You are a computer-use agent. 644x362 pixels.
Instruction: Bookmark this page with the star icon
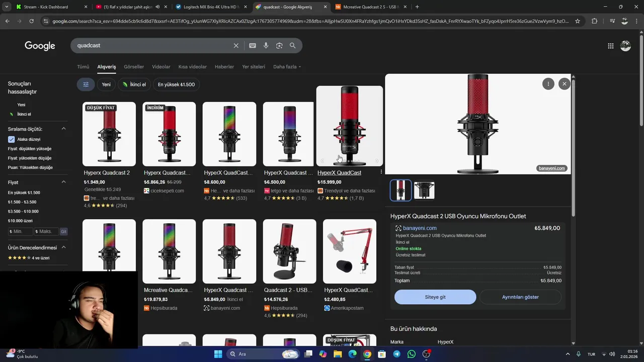coord(578,21)
